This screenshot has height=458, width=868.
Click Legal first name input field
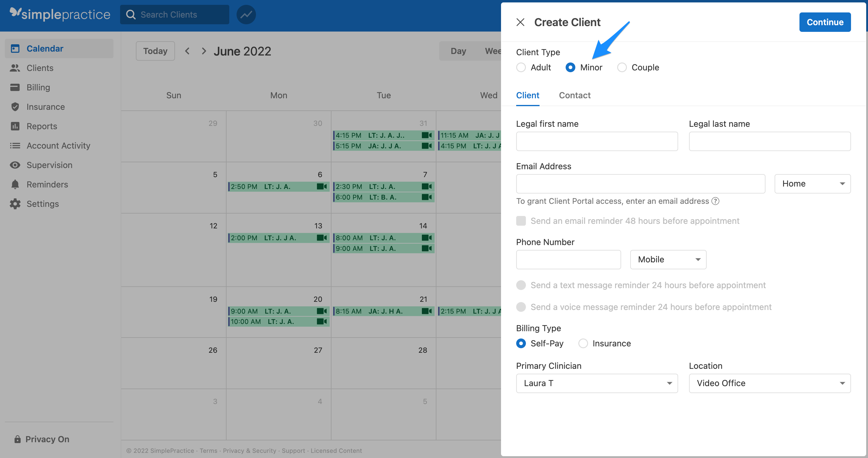click(597, 141)
